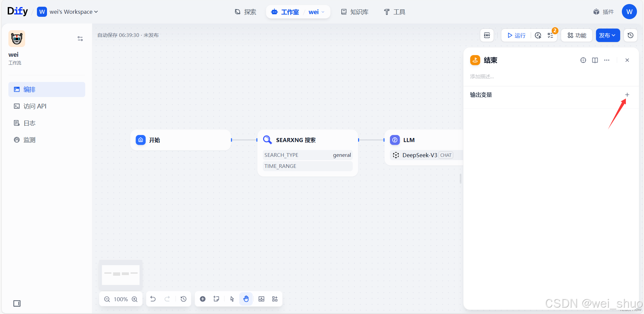Viewport: 644px width, 314px height.
Task: Click the TIME_RANGE row
Action: tap(307, 166)
